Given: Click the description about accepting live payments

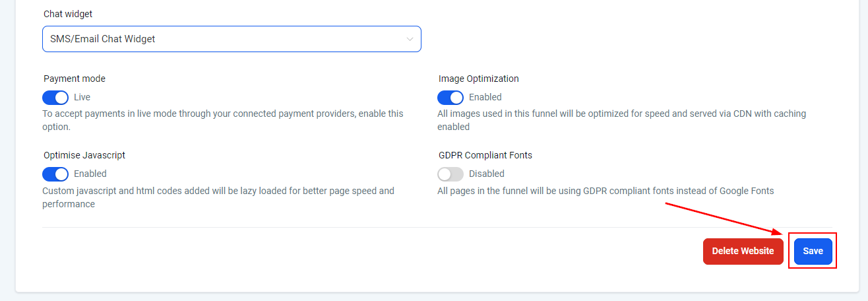Looking at the screenshot, I should point(223,119).
